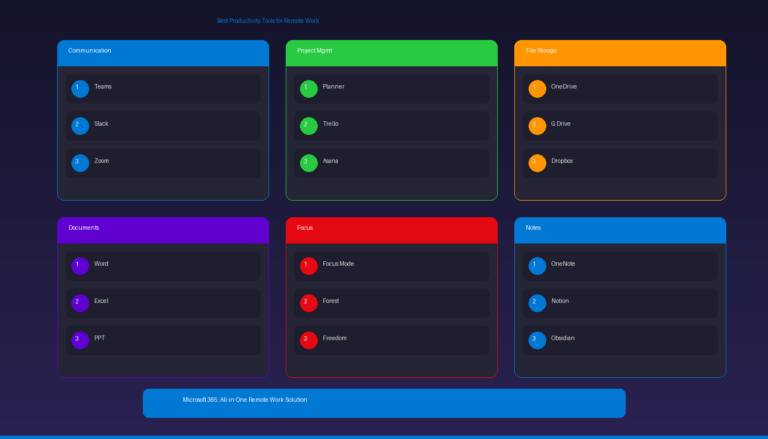The height and width of the screenshot is (439, 768).
Task: Click the Slack label text
Action: coord(101,124)
